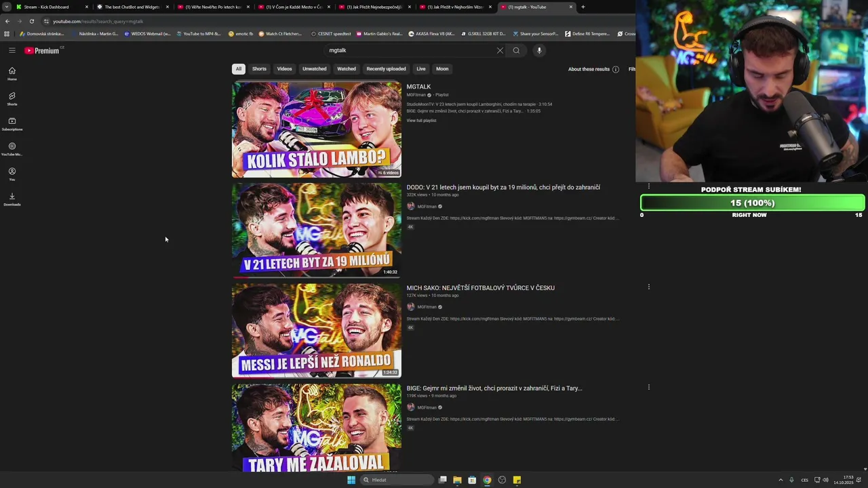Viewport: 868px width, 488px height.
Task: Open YouTube Music in the sidebar
Action: 12,149
